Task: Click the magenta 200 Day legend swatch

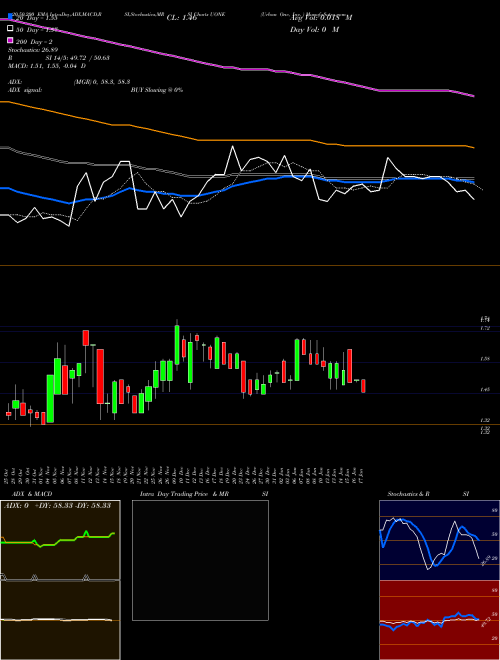Action: point(11,41)
